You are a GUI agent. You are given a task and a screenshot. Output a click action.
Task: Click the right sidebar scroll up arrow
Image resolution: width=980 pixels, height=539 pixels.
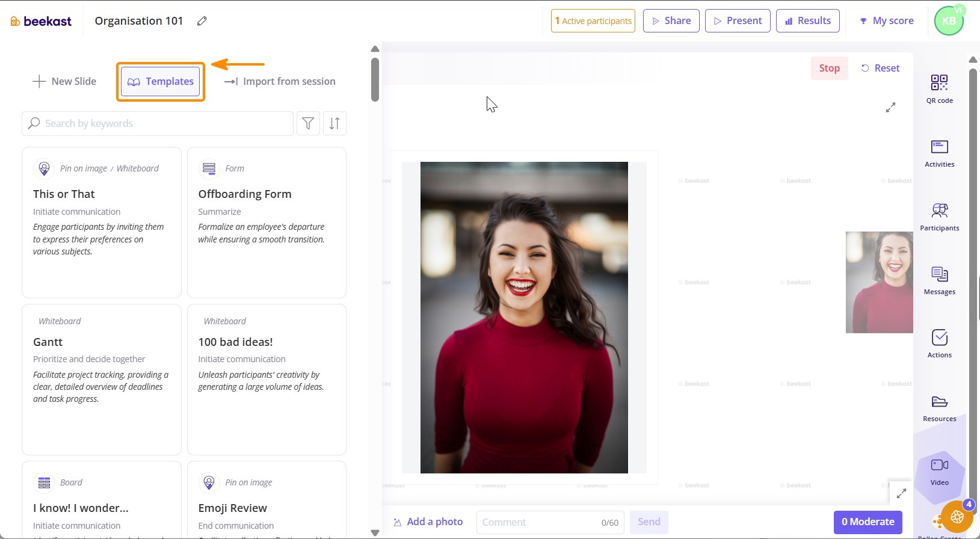pos(973,60)
